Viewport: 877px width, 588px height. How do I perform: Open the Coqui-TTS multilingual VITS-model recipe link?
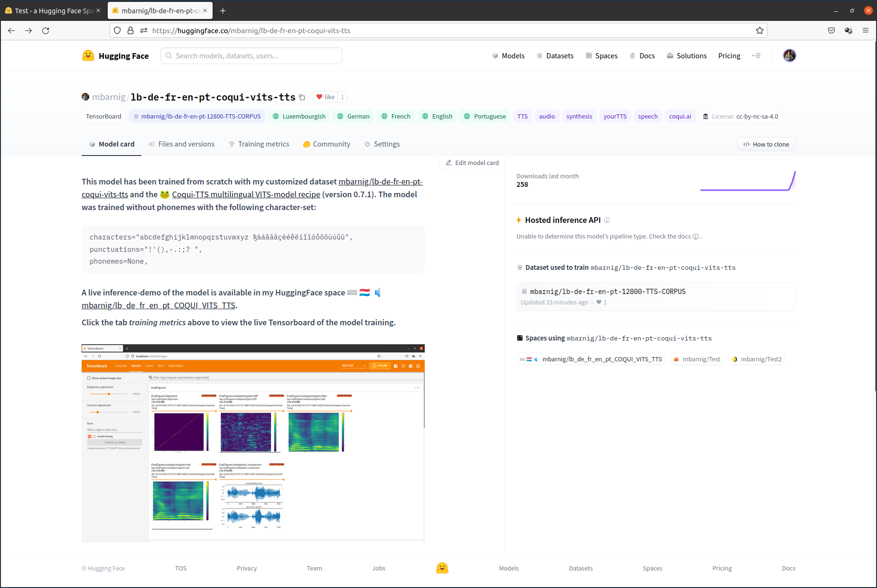click(x=246, y=194)
